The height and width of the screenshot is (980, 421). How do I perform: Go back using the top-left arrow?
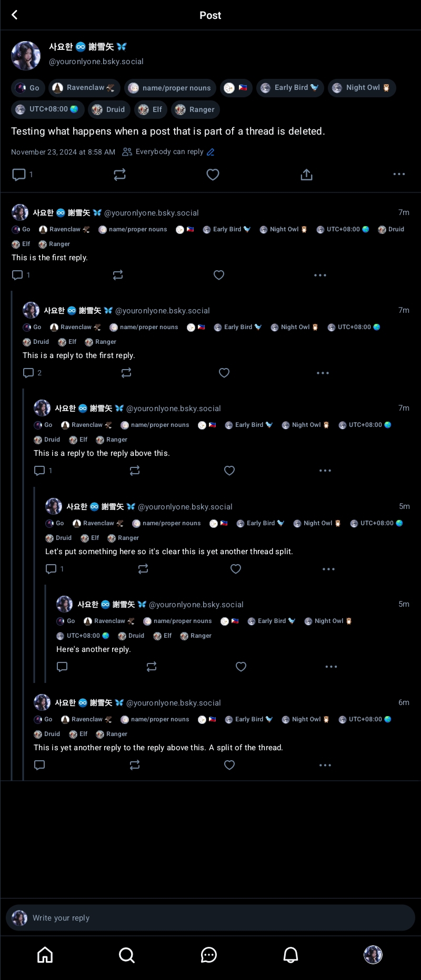pos(15,15)
